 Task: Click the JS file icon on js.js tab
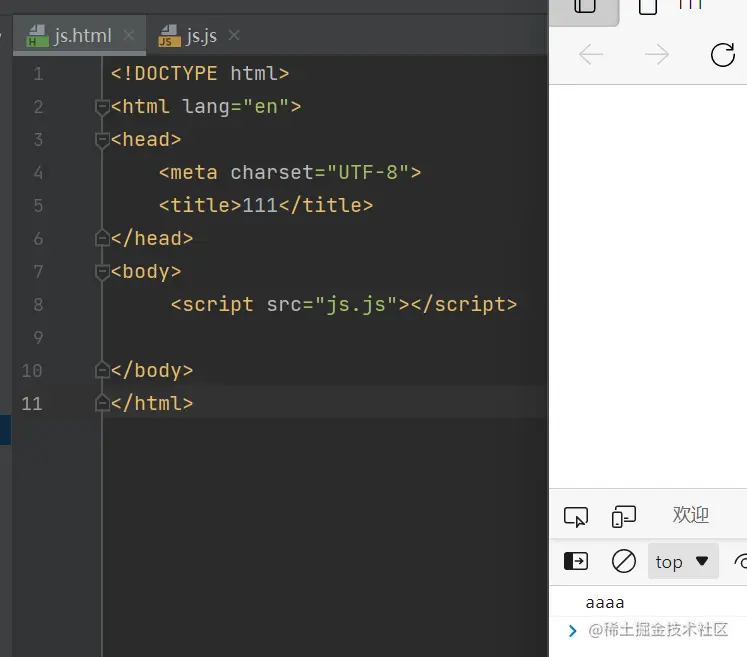point(169,36)
